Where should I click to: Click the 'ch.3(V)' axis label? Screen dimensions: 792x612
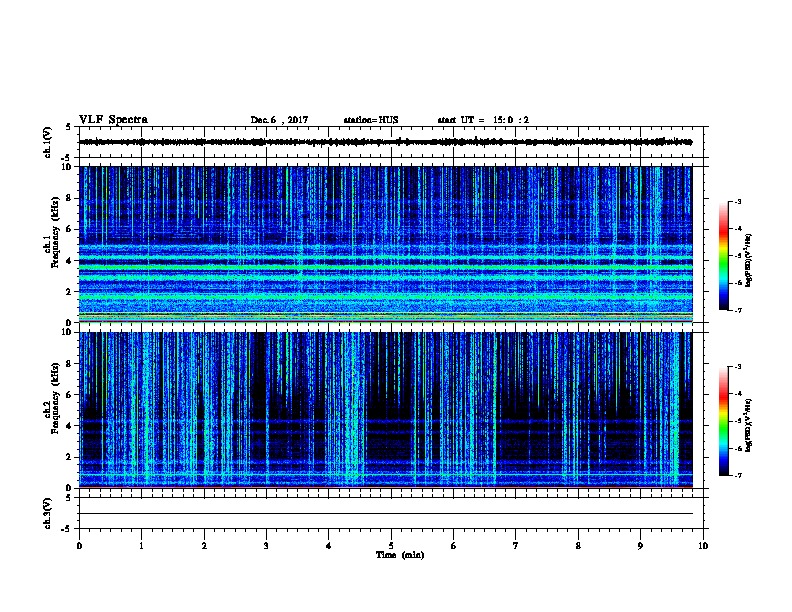point(48,513)
